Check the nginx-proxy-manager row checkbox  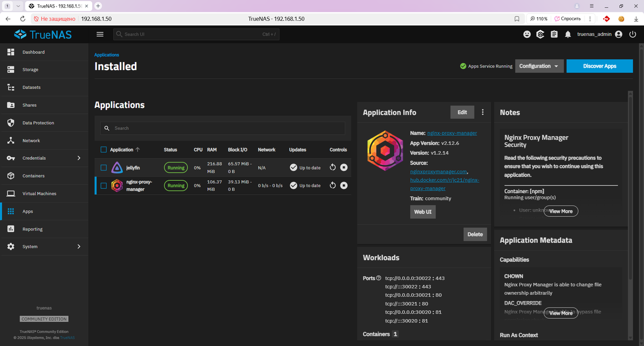(x=104, y=186)
